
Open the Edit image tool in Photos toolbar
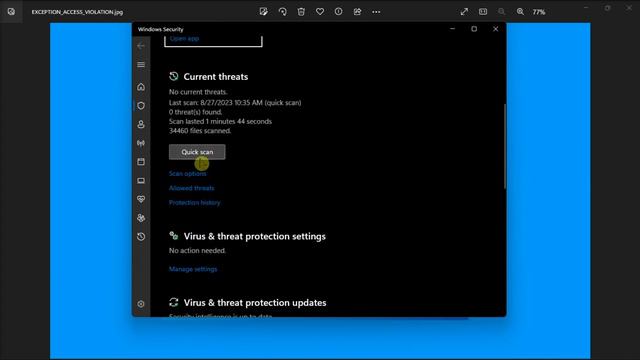click(264, 11)
